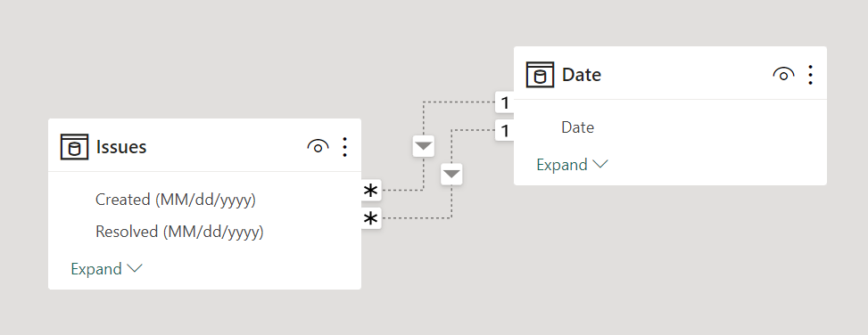Click the Issues table title
Screen dimensions: 868x335
[x=121, y=147]
